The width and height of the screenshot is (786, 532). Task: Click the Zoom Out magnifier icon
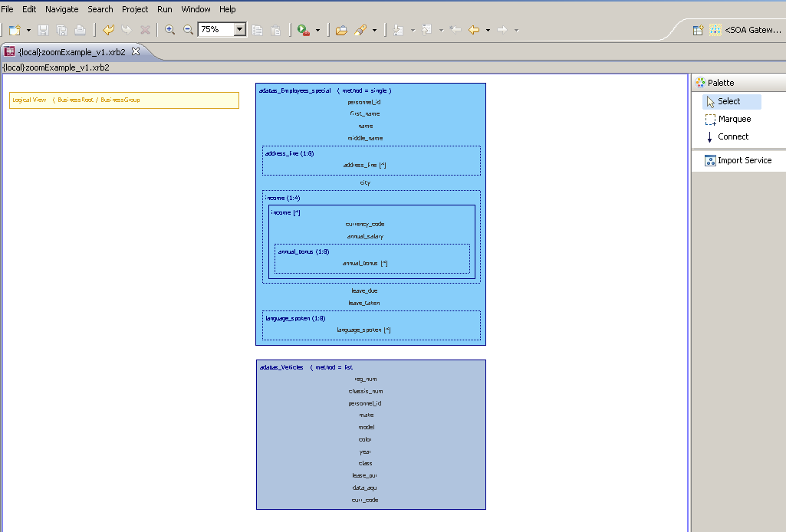click(x=188, y=30)
